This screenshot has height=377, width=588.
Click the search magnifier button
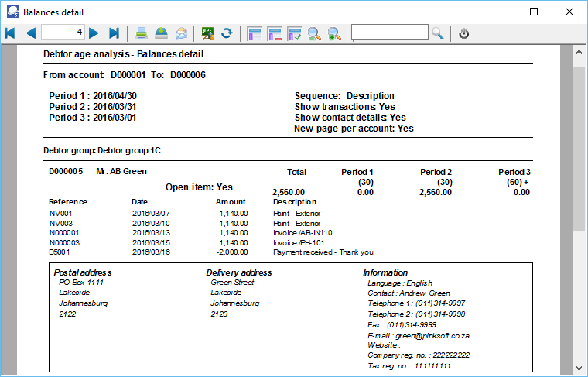438,33
